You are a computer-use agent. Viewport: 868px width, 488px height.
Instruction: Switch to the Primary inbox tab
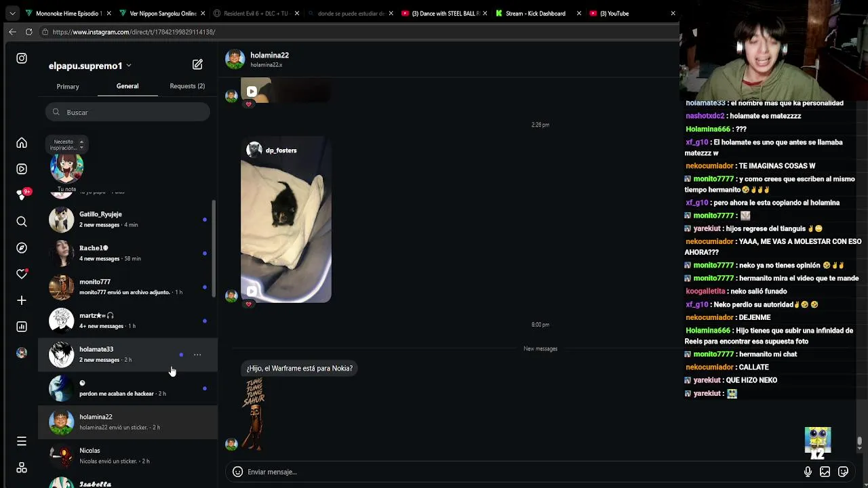[x=68, y=87]
